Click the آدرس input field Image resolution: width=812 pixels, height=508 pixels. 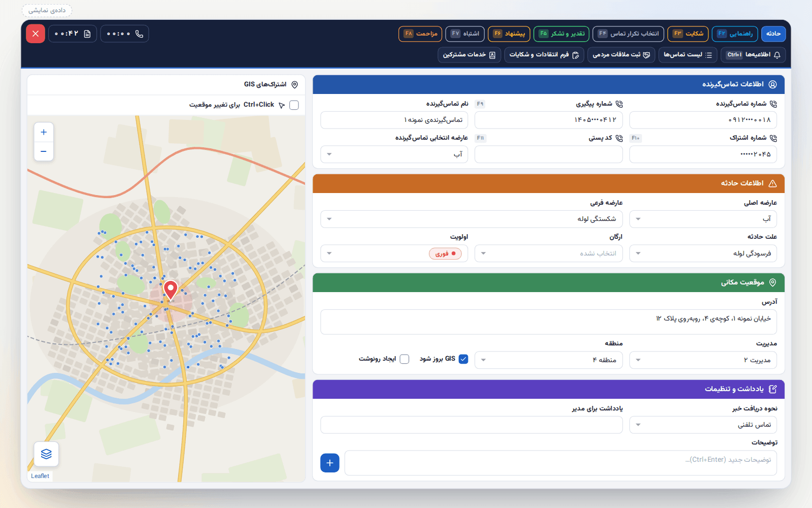(549, 322)
